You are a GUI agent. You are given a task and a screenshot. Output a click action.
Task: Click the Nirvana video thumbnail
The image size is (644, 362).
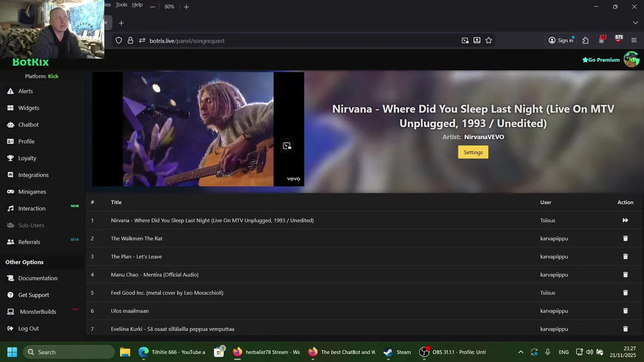coord(198,129)
